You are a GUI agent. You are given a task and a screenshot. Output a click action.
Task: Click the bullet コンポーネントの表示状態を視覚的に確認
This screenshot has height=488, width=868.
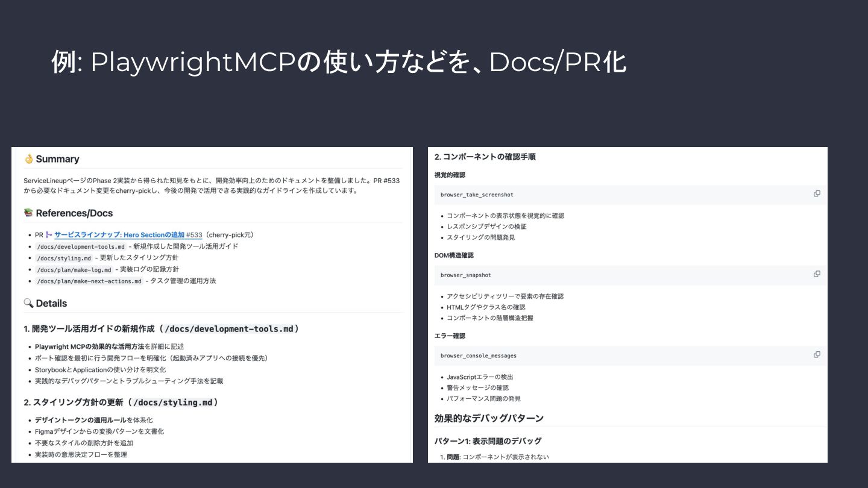pyautogui.click(x=505, y=216)
